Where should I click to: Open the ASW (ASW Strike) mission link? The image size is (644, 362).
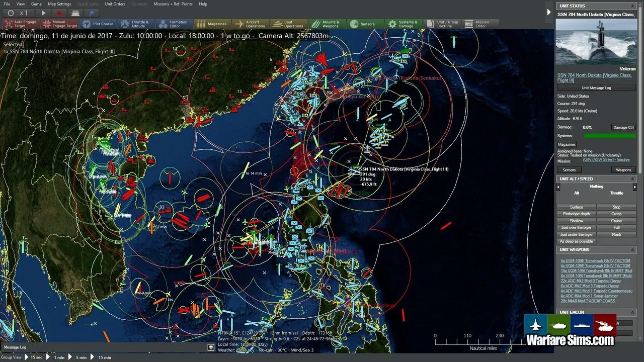point(606,160)
